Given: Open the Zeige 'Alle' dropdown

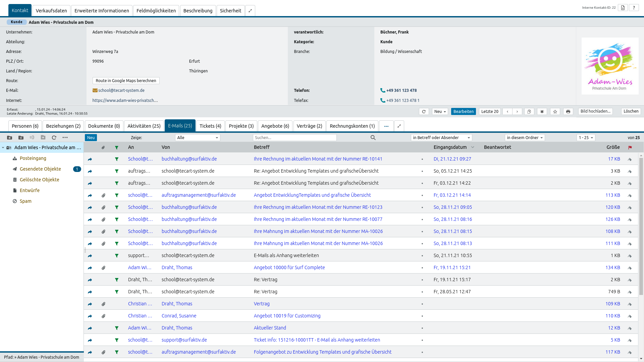Looking at the screenshot, I should coord(198,138).
